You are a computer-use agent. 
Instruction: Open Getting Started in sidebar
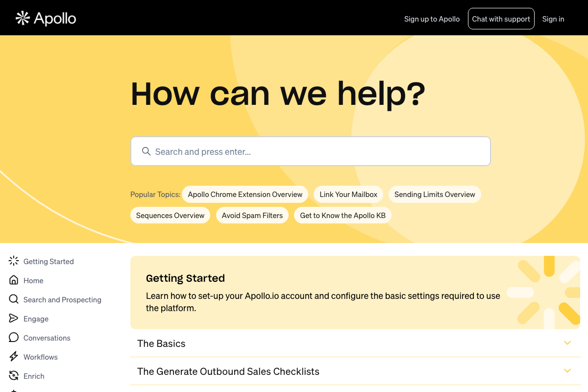(49, 261)
